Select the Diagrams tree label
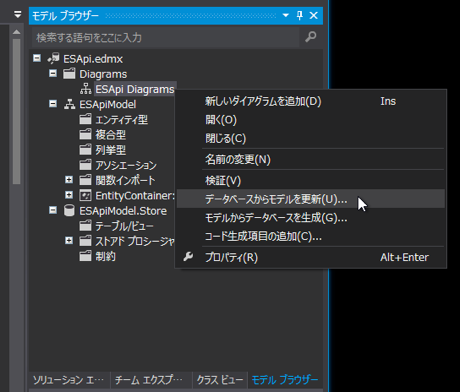Viewport: 460px width, 392px height. (103, 74)
